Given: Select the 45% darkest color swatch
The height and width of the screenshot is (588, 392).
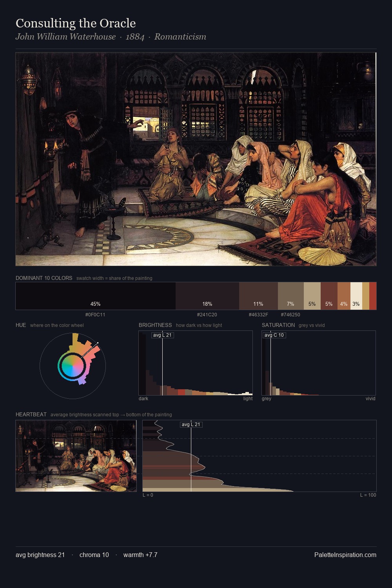Looking at the screenshot, I should pyautogui.click(x=96, y=296).
